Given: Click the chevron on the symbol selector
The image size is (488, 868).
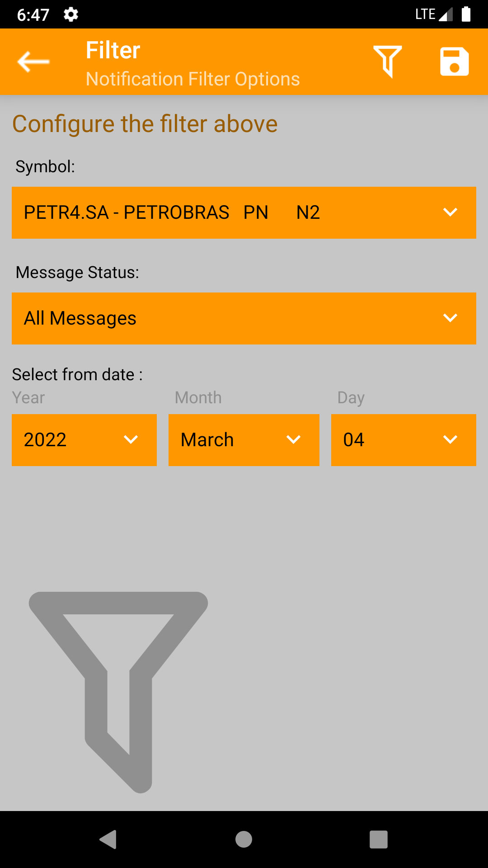Looking at the screenshot, I should coord(450,212).
